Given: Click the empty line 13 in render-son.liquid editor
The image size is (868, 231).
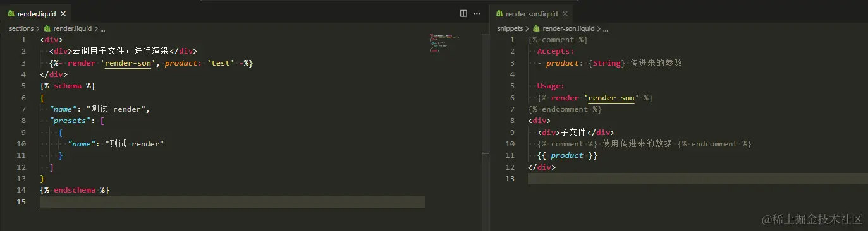Looking at the screenshot, I should [698, 179].
